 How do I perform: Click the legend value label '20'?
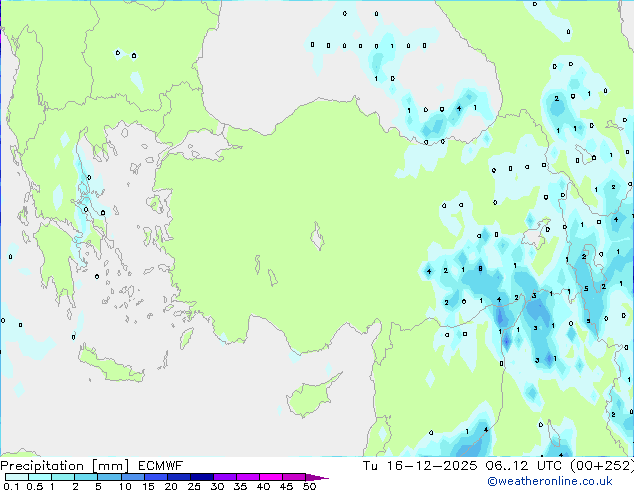(x=171, y=486)
